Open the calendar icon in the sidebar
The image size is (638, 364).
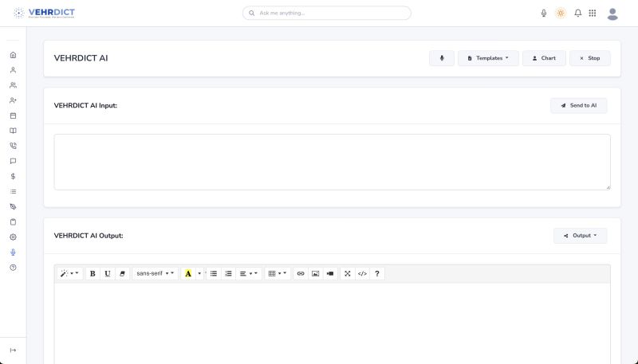[x=13, y=115]
